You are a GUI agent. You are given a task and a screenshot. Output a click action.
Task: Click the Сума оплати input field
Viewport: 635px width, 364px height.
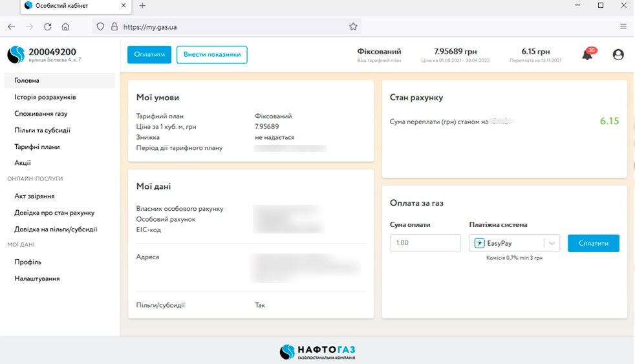click(x=425, y=243)
